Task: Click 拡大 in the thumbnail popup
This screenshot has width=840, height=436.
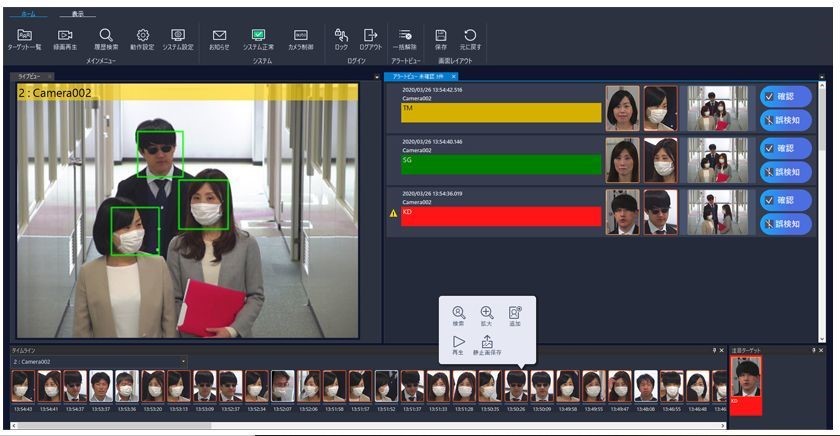Action: click(x=487, y=317)
